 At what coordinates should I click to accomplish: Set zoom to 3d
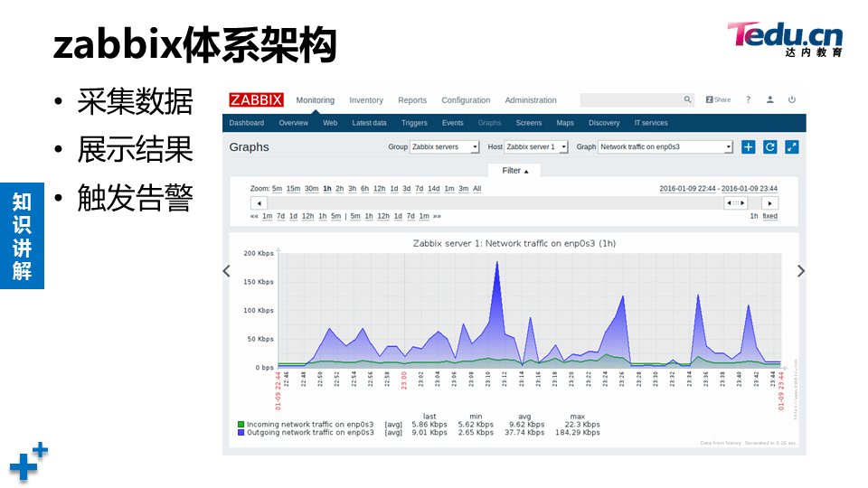[x=406, y=189]
